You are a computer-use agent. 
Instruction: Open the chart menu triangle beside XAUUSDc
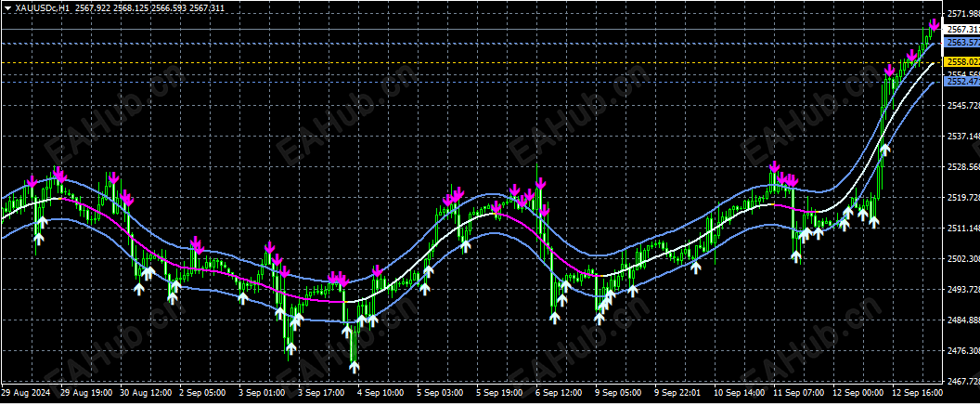pos(7,8)
